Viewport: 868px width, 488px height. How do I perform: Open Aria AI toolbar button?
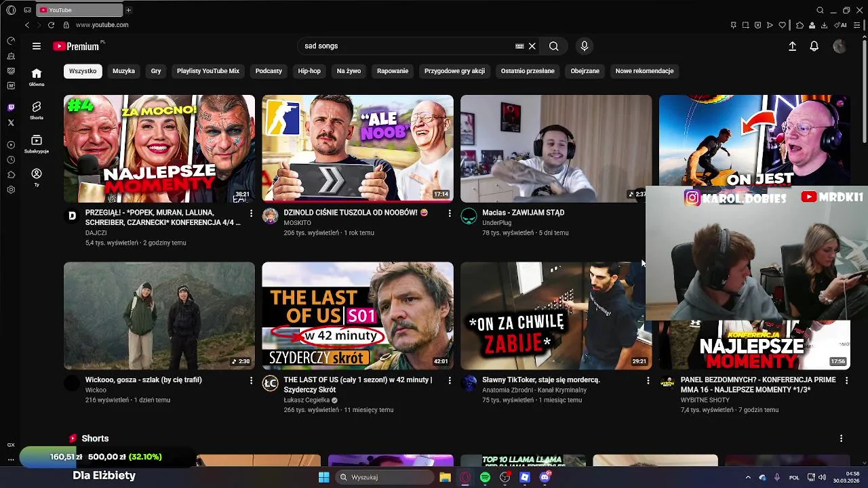click(841, 25)
